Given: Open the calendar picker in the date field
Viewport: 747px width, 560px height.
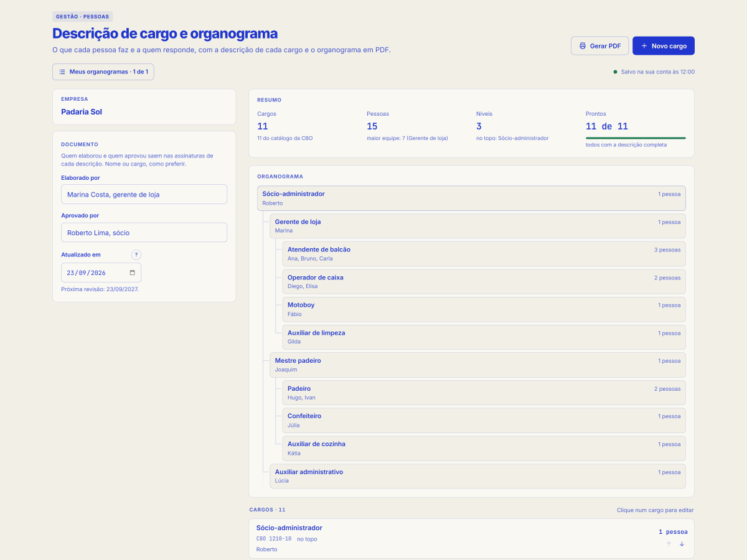Looking at the screenshot, I should (x=133, y=273).
